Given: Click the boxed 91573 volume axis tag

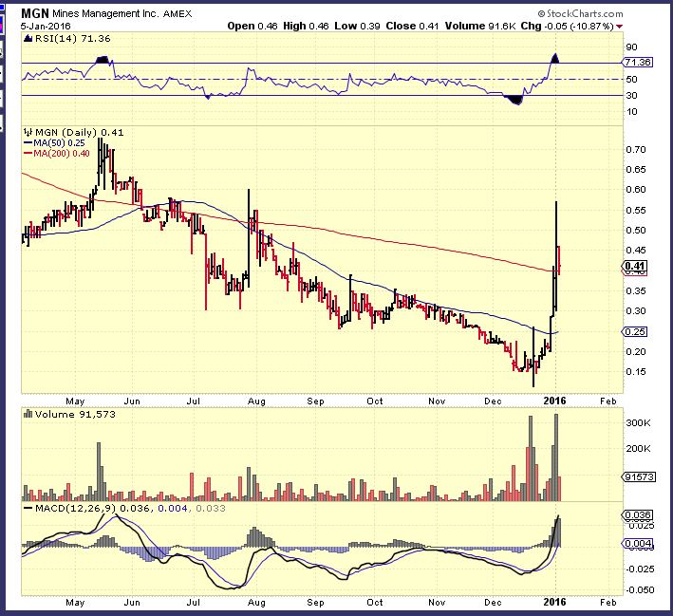Looking at the screenshot, I should pyautogui.click(x=640, y=476).
